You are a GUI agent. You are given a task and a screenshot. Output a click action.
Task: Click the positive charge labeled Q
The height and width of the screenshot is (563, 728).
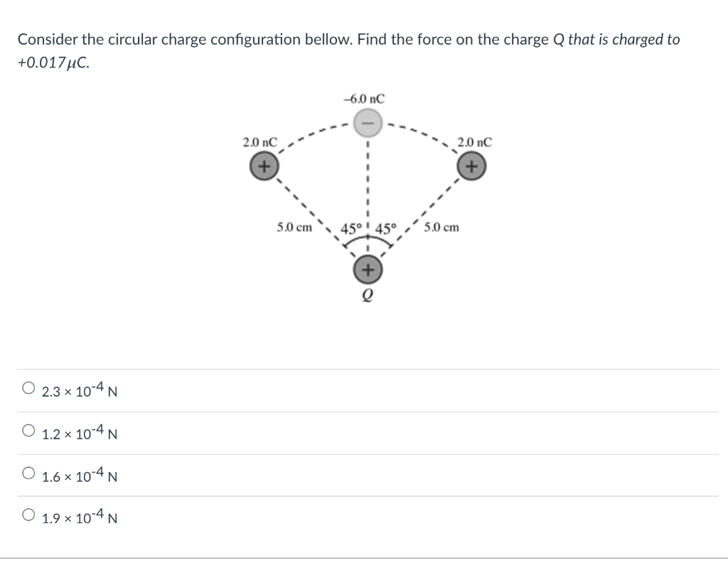click(368, 269)
